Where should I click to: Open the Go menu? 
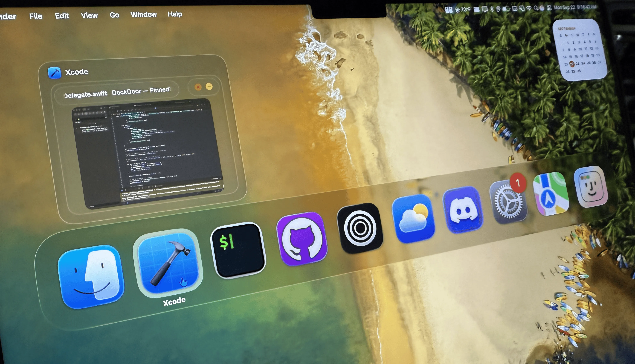114,15
